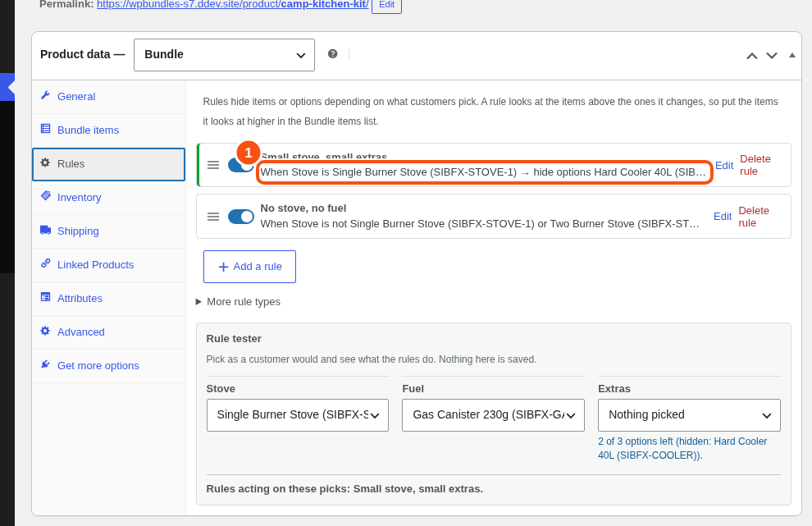Open the Fuel dropdown in Rule tester
Viewport: 812px width, 526px height.
point(493,415)
